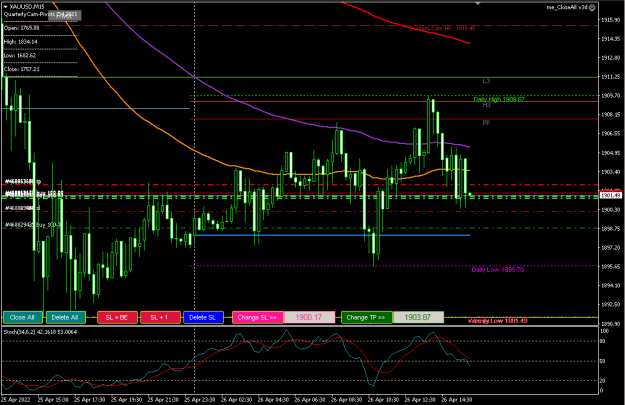Click the green Change TP >> button
625x405 pixels.
pyautogui.click(x=366, y=317)
